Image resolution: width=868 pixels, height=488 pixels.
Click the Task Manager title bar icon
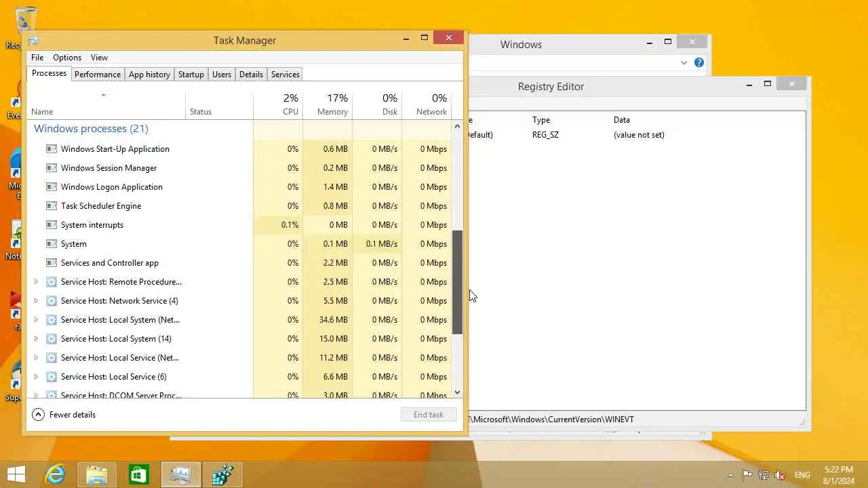coord(33,40)
